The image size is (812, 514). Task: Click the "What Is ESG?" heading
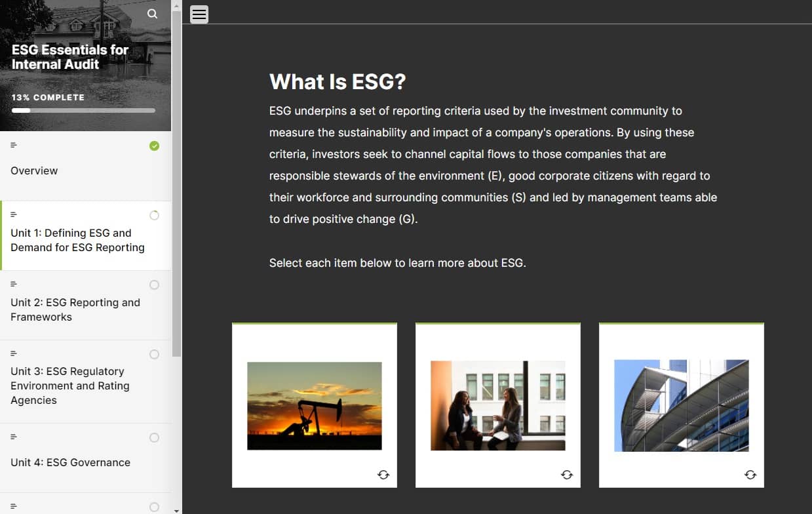click(338, 82)
